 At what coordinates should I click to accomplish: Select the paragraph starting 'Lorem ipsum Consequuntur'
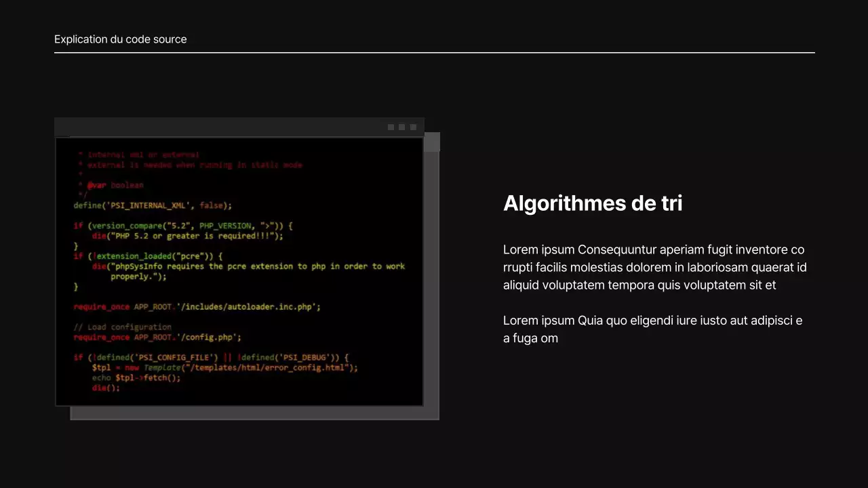pos(654,268)
